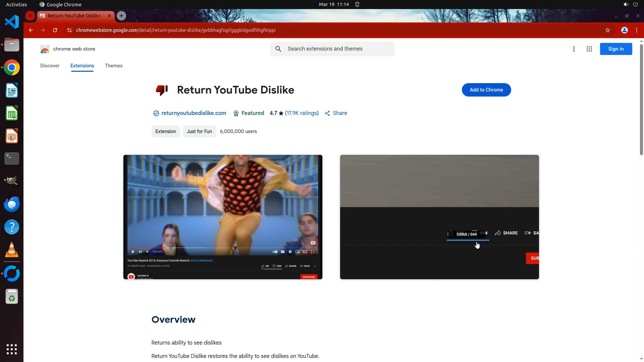Screen dimensions: 644x362
Task: Open the Google apps grid icon
Action: point(589,49)
